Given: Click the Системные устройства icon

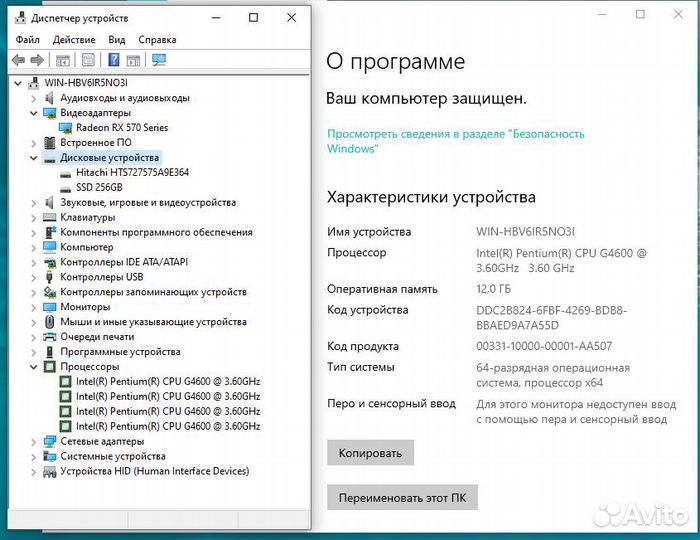Looking at the screenshot, I should pyautogui.click(x=50, y=456).
